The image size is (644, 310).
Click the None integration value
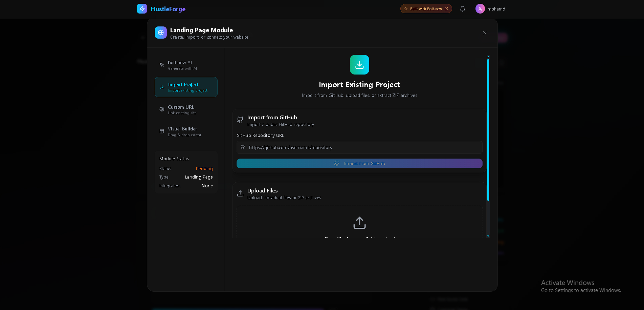207,186
